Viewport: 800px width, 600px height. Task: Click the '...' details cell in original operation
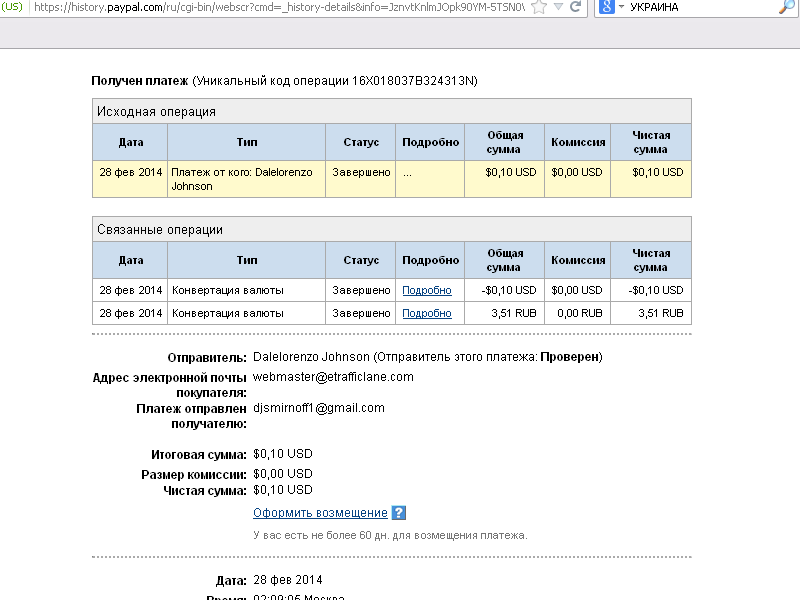pos(430,179)
